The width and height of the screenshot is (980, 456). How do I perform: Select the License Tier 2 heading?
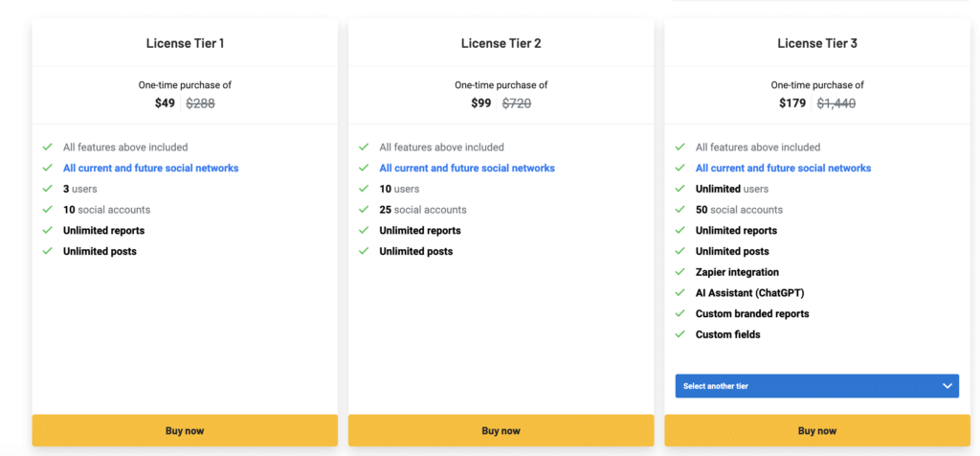501,43
